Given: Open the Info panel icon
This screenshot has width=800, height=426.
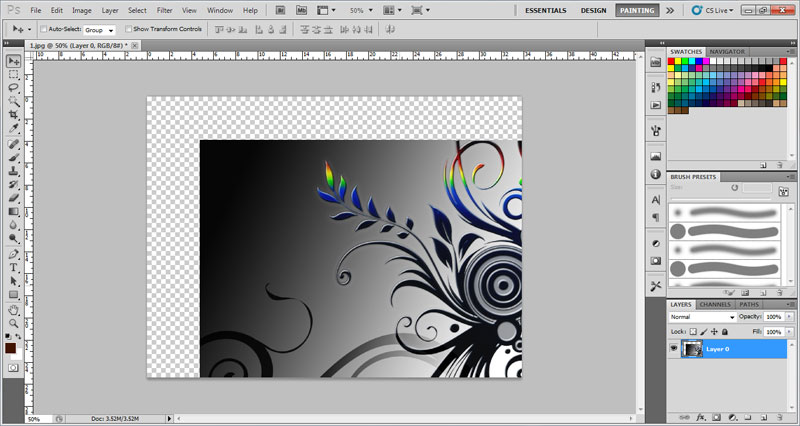Looking at the screenshot, I should point(656,174).
